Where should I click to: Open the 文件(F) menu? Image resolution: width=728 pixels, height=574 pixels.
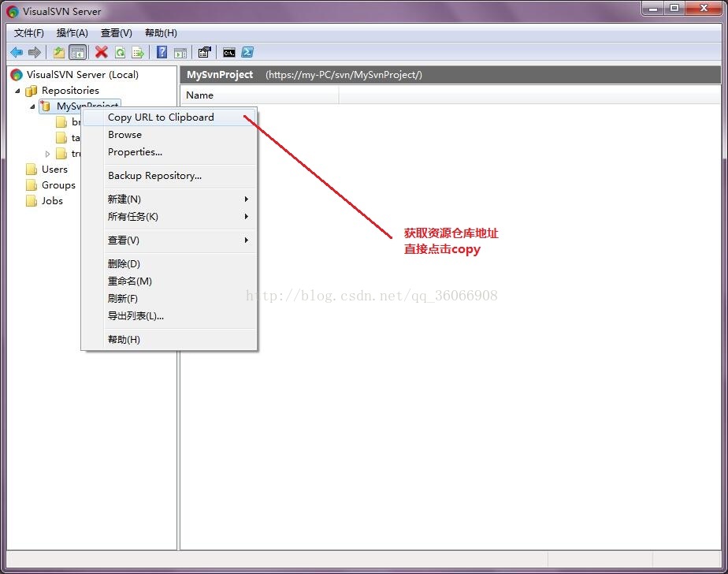[x=29, y=33]
